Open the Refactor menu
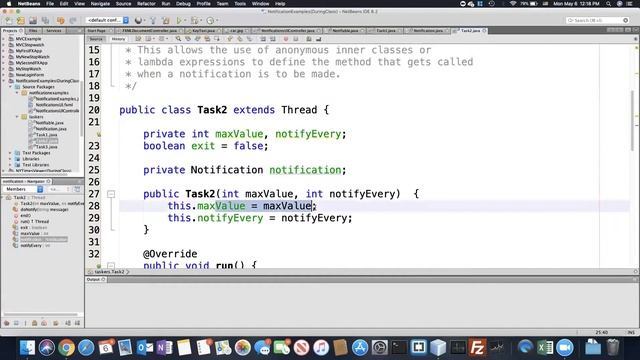Screen dimensions: 640x360 coord(146,4)
